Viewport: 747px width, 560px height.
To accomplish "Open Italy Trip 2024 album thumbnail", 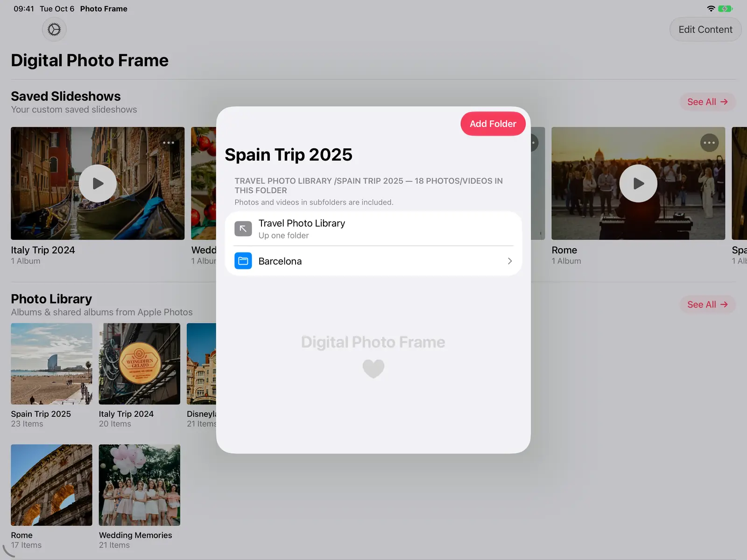I will pyautogui.click(x=139, y=364).
